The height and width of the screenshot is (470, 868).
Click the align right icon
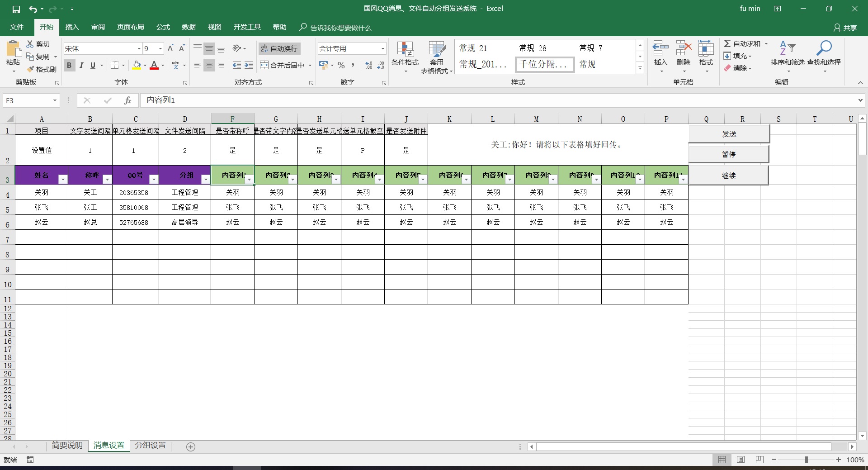click(x=221, y=65)
